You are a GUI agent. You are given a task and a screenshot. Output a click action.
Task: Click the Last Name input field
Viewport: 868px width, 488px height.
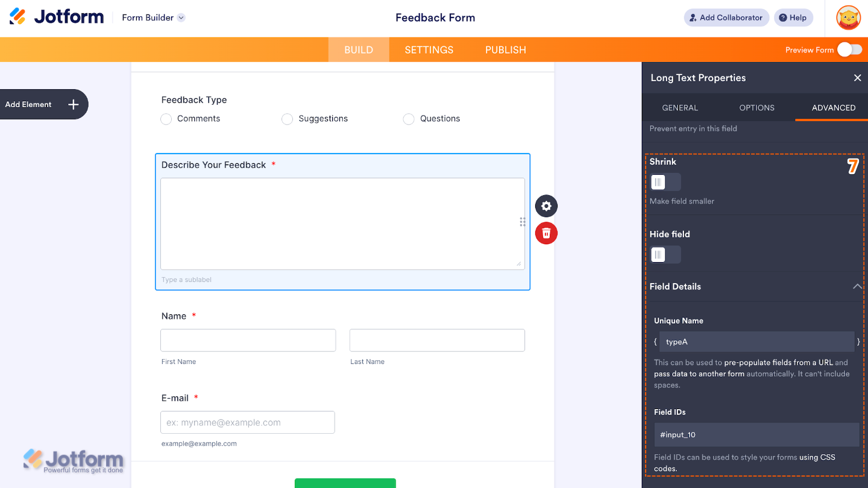(x=437, y=340)
